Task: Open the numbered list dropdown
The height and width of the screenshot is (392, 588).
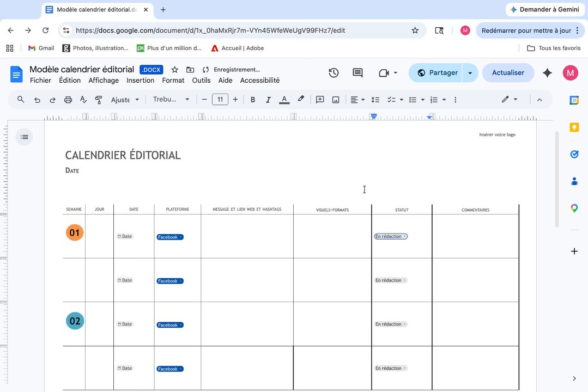Action: click(444, 100)
